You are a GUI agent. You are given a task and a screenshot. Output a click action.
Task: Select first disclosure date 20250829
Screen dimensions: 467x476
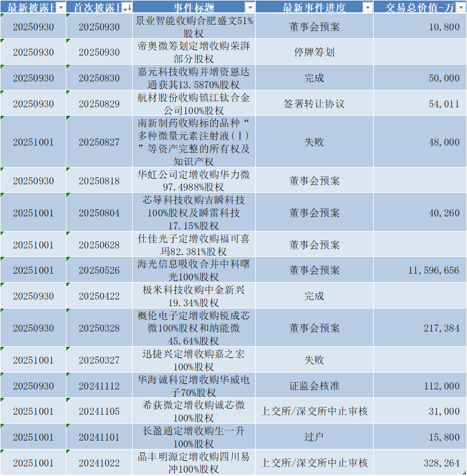tap(99, 103)
